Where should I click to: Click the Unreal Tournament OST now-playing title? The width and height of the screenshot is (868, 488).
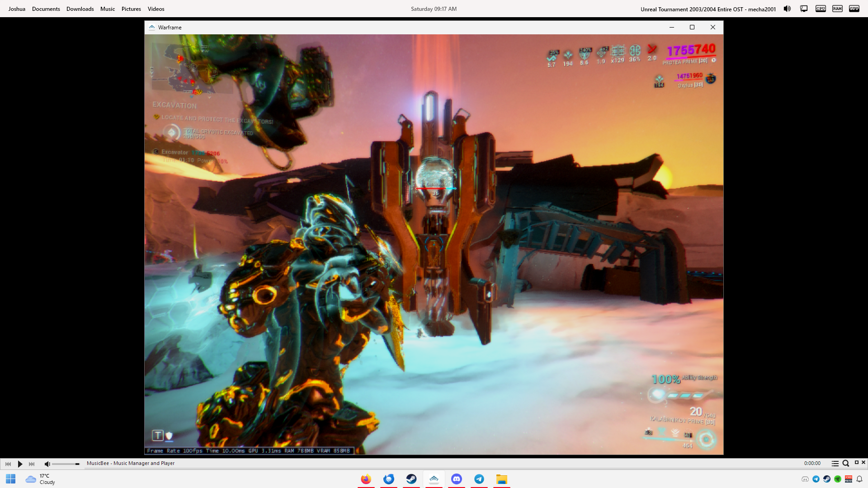708,9
